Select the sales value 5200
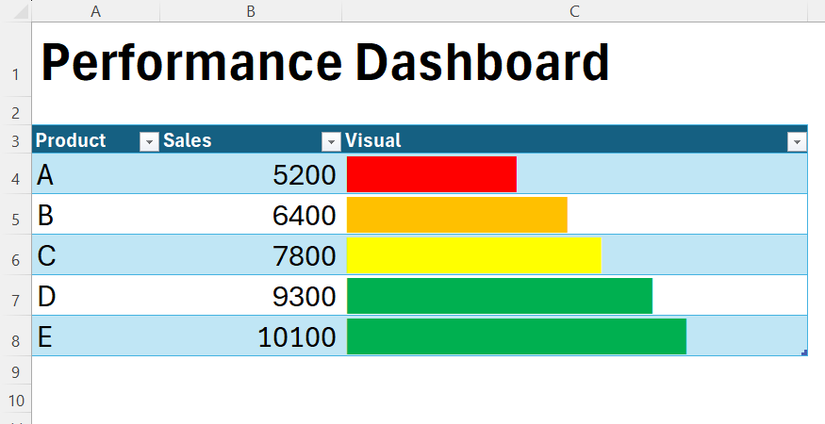825x424 pixels. tap(251, 174)
